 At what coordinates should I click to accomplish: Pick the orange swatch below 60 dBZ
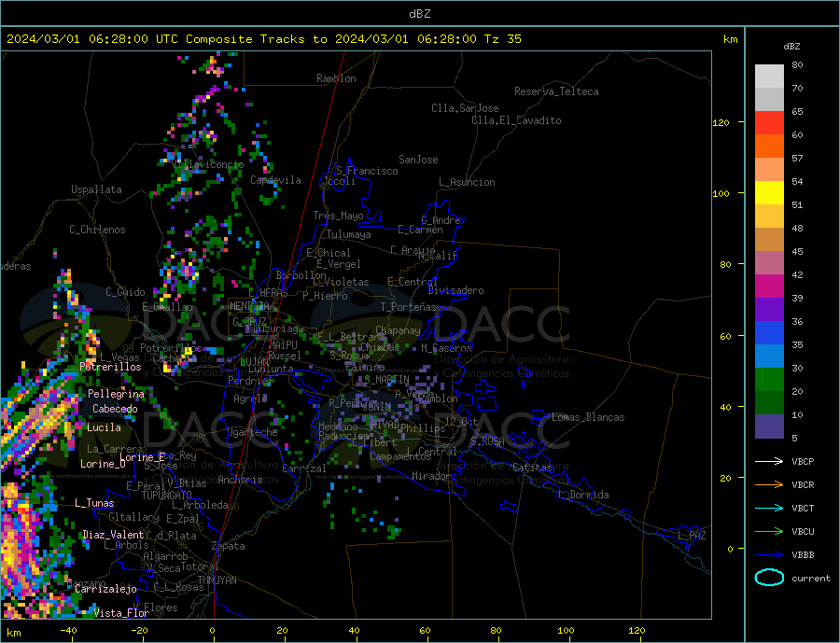[769, 147]
